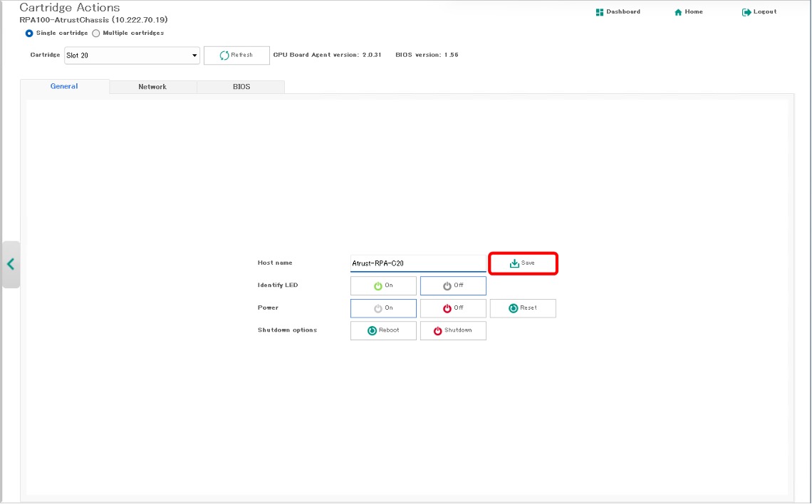Reset the cartridge power
The image size is (812, 504).
[x=523, y=308]
